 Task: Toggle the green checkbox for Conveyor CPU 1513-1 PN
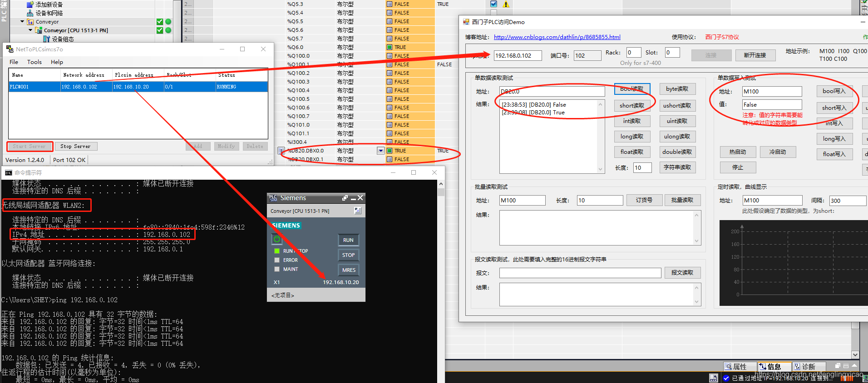coord(160,30)
